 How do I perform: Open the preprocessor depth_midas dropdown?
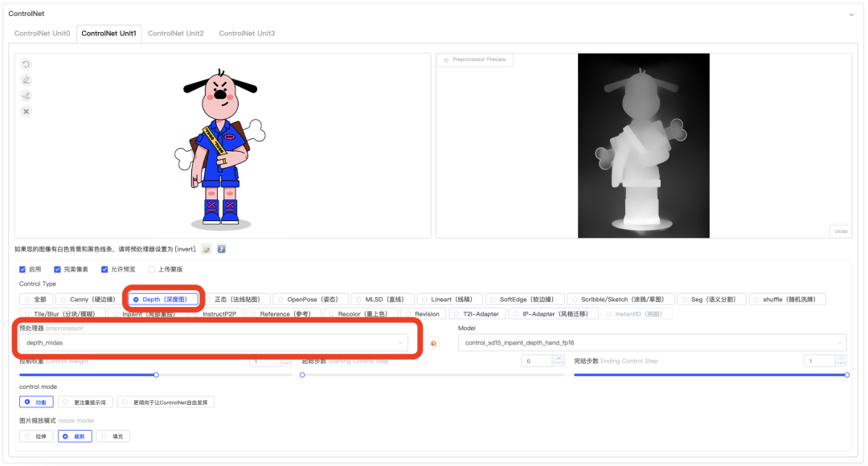(x=214, y=343)
